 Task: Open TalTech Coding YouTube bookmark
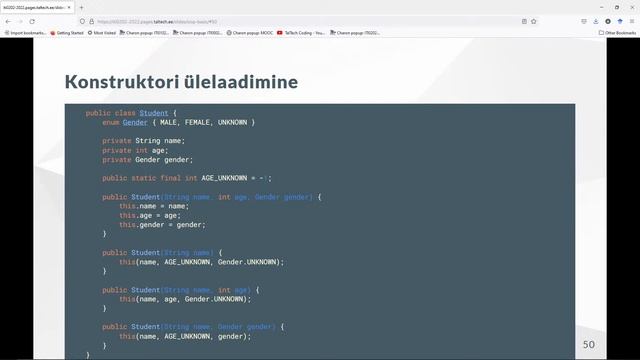[301, 33]
